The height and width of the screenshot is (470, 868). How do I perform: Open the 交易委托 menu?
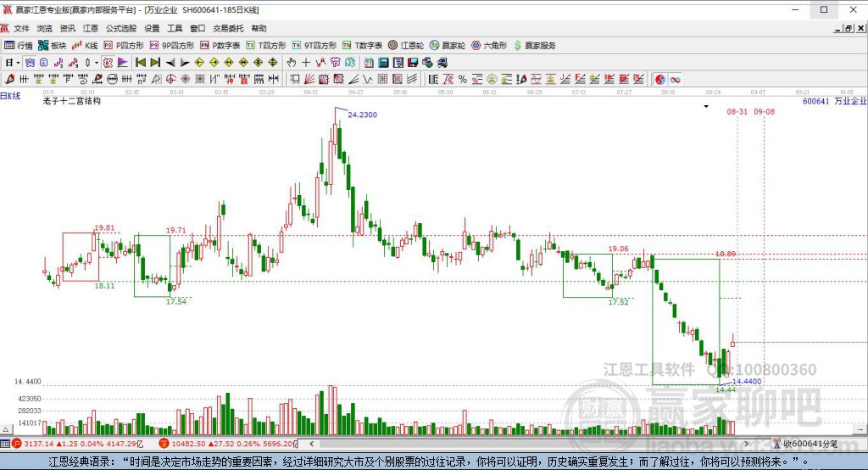pyautogui.click(x=229, y=28)
